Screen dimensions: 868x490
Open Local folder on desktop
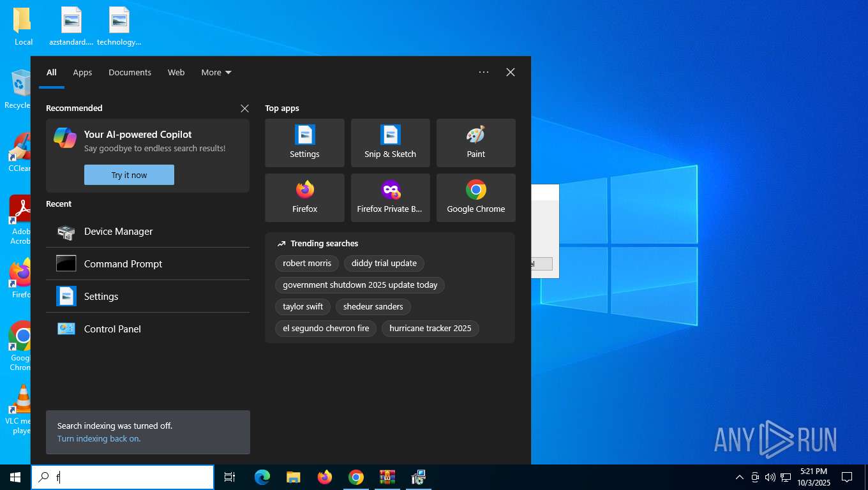[x=23, y=27]
